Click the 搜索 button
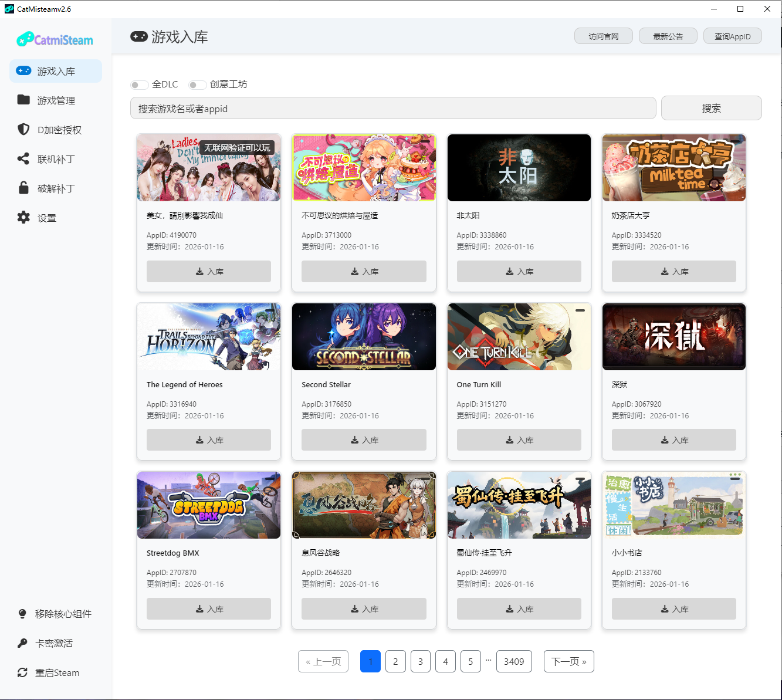The image size is (782, 700). click(x=712, y=108)
